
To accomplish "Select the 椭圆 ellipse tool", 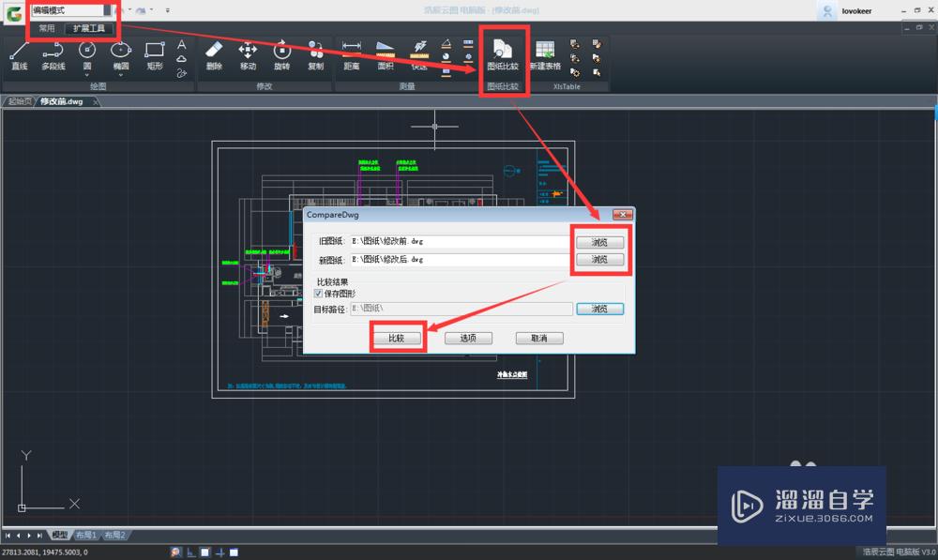I will (x=121, y=54).
